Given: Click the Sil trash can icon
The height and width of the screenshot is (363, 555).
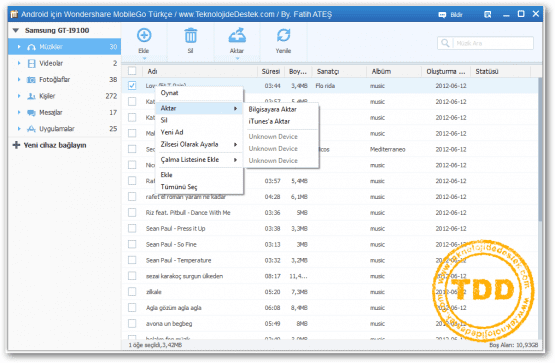Looking at the screenshot, I should [190, 35].
